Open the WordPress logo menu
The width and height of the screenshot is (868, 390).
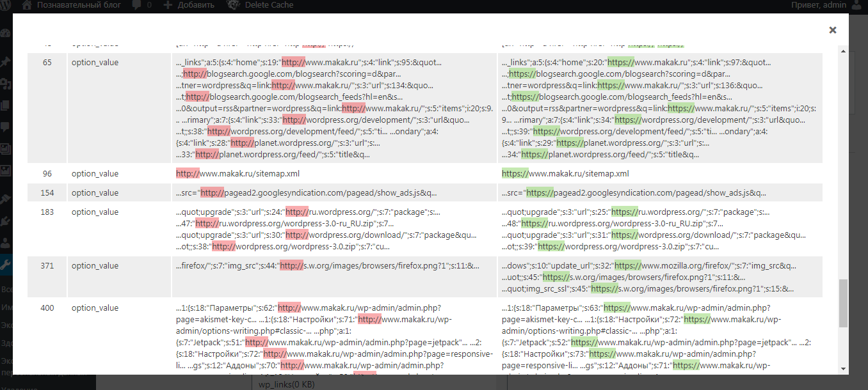6,5
